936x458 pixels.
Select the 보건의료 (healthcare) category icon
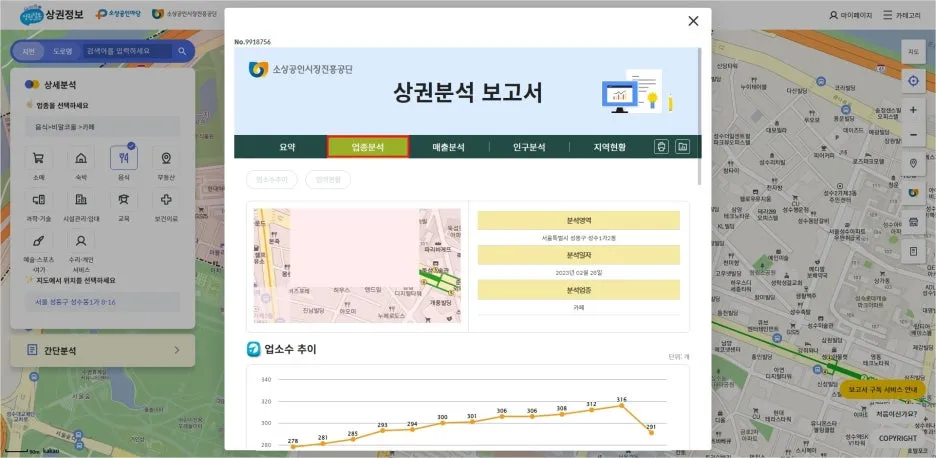166,199
